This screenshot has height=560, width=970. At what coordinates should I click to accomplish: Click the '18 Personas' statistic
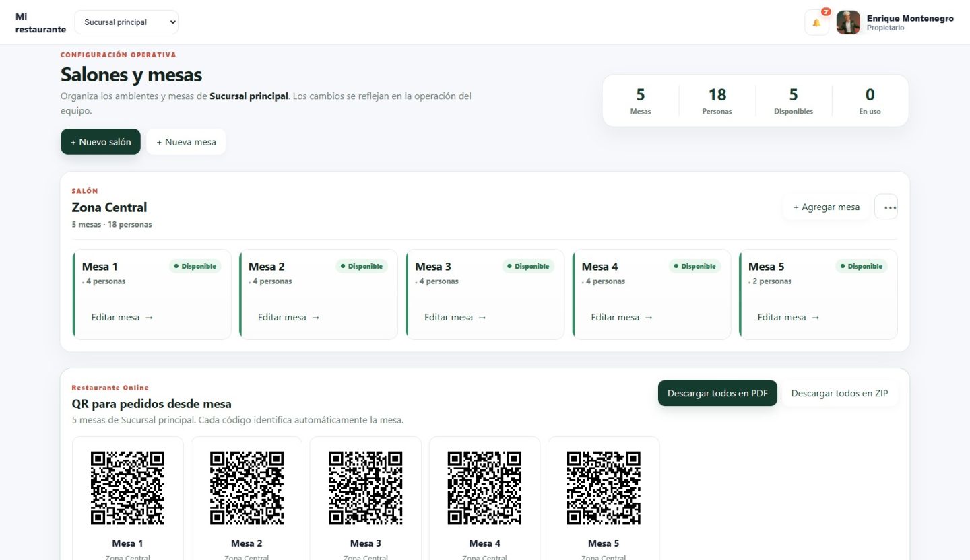(x=717, y=100)
